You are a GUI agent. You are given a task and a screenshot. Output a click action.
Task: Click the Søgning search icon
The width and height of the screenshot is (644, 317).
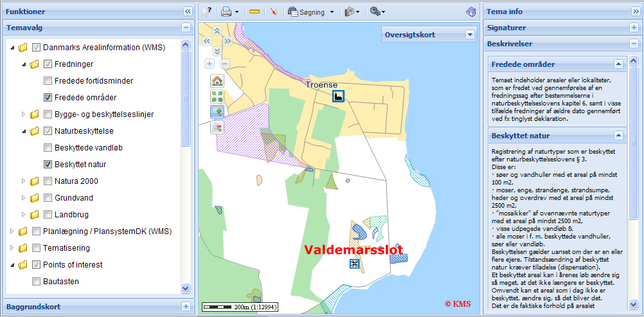292,12
